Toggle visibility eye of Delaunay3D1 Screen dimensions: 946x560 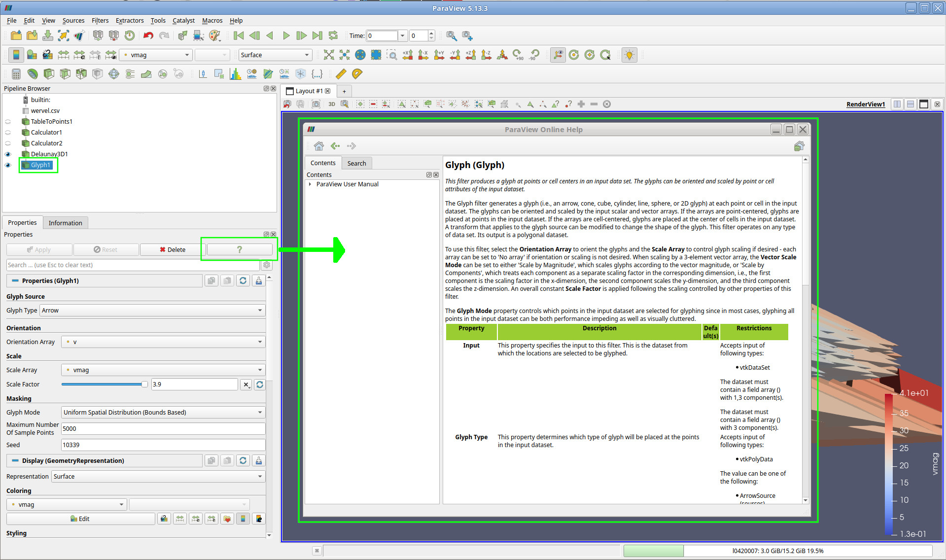click(8, 154)
